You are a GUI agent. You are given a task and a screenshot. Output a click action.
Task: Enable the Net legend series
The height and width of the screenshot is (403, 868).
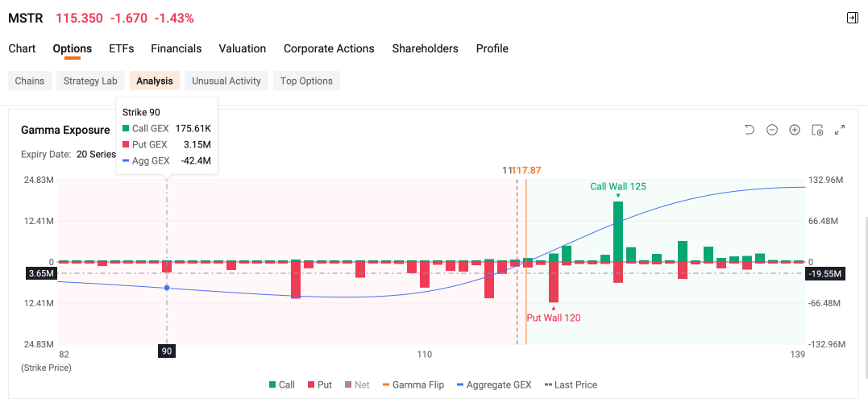coord(357,384)
